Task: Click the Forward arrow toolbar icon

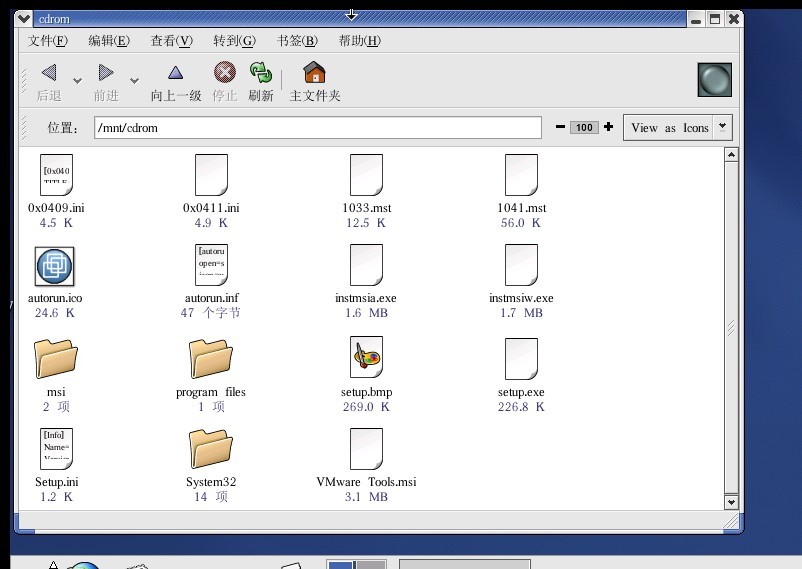Action: click(x=105, y=73)
